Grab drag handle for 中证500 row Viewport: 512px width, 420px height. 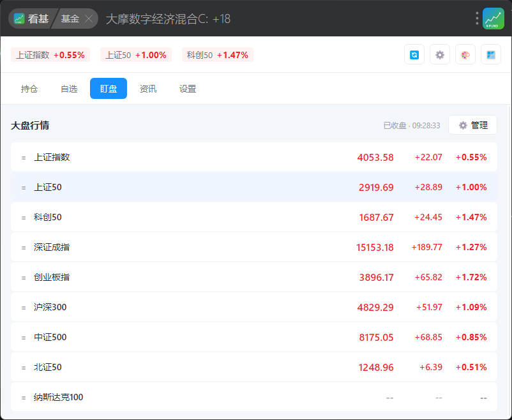[x=24, y=338]
